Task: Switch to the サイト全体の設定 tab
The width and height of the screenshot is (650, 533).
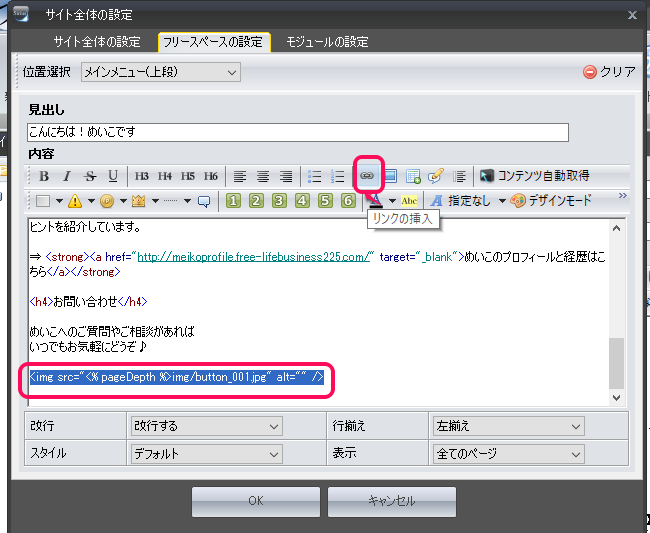Action: coord(96,42)
